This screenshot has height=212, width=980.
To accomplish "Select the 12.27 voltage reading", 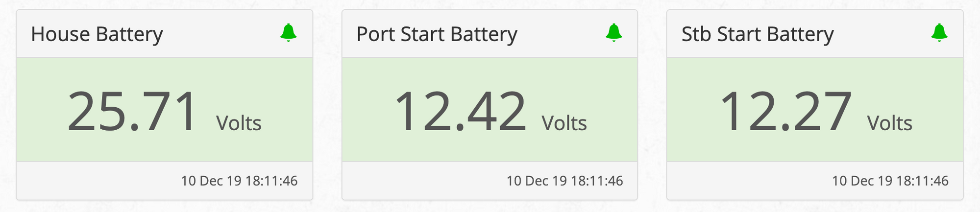I will point(785,112).
